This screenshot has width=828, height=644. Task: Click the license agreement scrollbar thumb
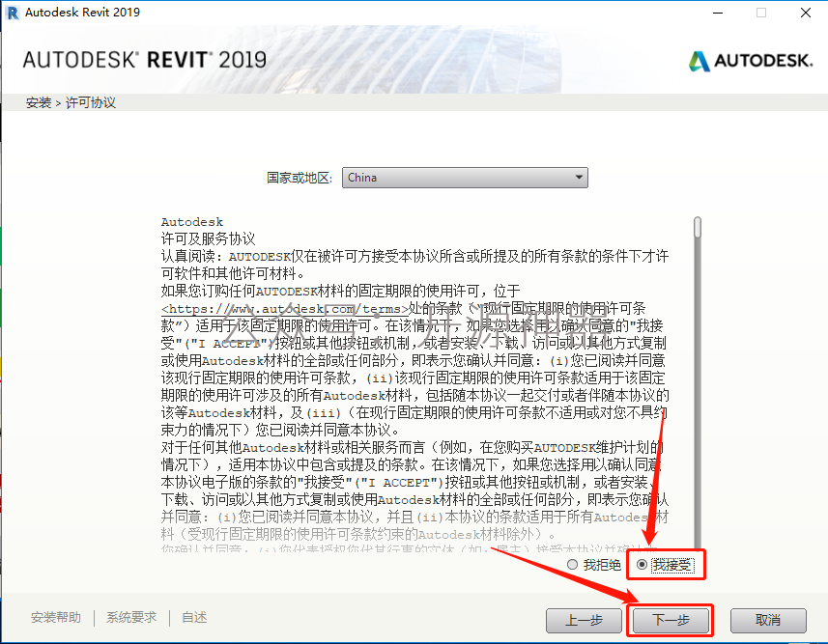[698, 228]
